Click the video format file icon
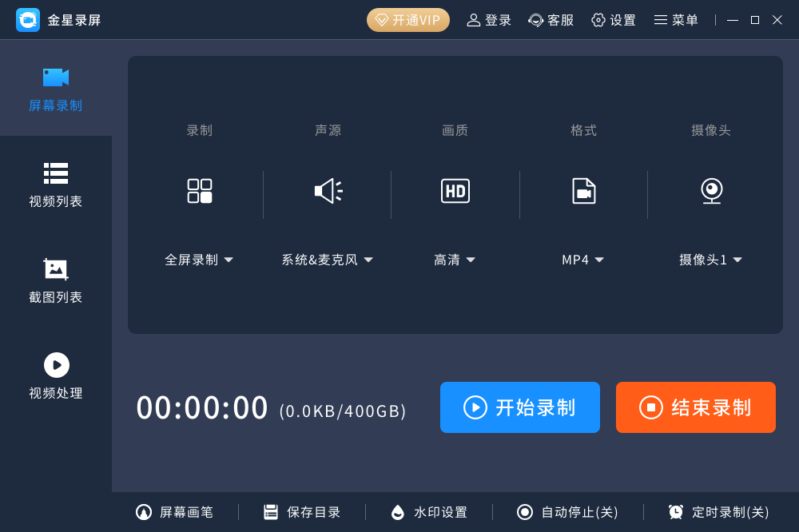The image size is (799, 532). [x=584, y=191]
